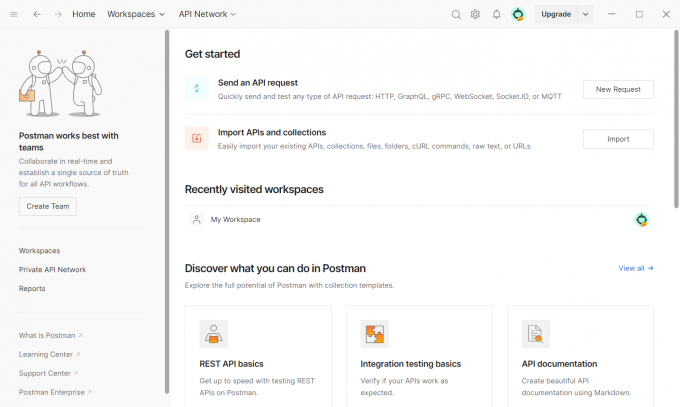Go back with the left arrow
Viewport: 680px width, 407px height.
point(37,14)
